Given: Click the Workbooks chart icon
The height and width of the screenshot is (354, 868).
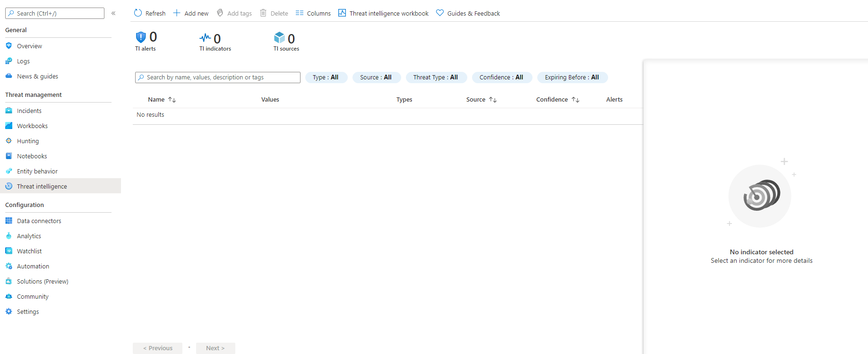Looking at the screenshot, I should (x=9, y=126).
